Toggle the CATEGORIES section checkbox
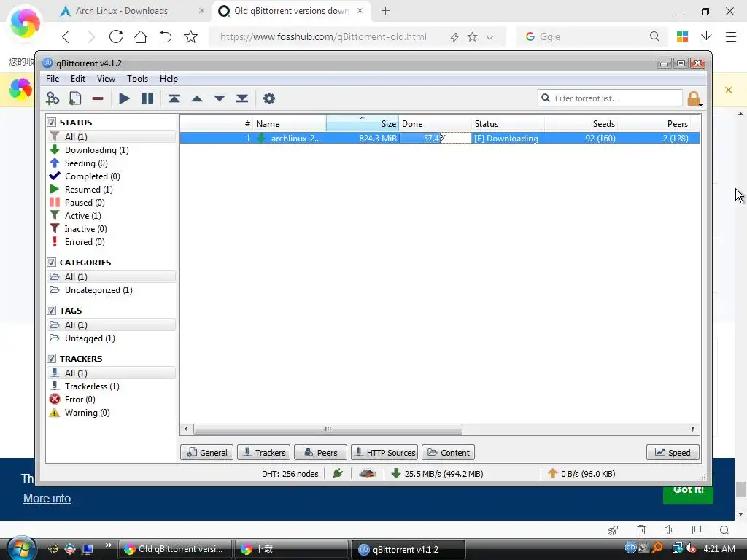Screen dimensions: 747x560 52,262
